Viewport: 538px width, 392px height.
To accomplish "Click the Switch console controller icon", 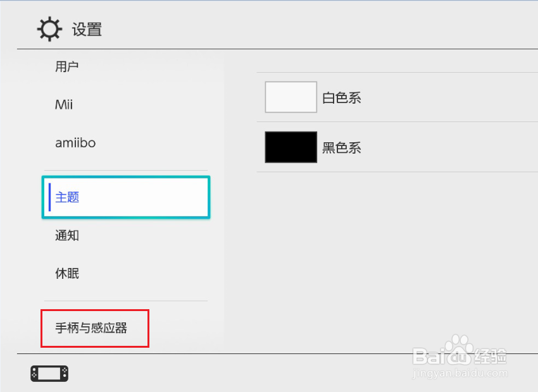I will pos(49,374).
